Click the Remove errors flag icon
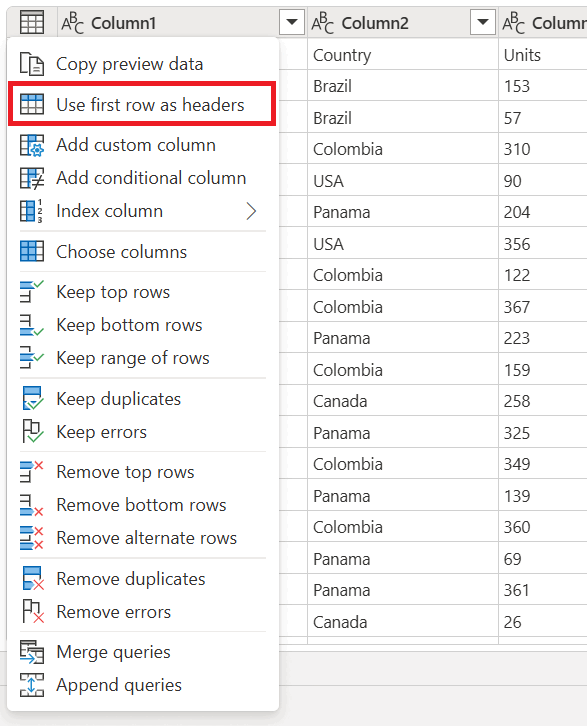 (x=32, y=612)
